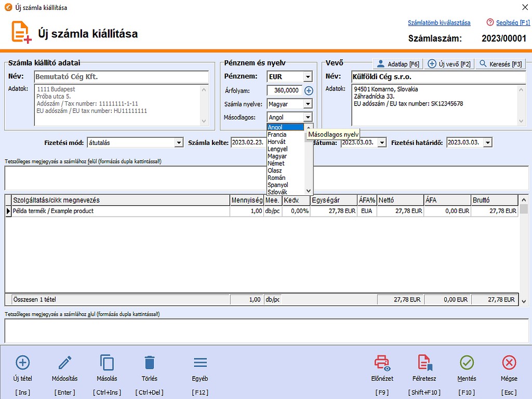Click the Új tétel plus icon
532x399 pixels.
(x=23, y=363)
